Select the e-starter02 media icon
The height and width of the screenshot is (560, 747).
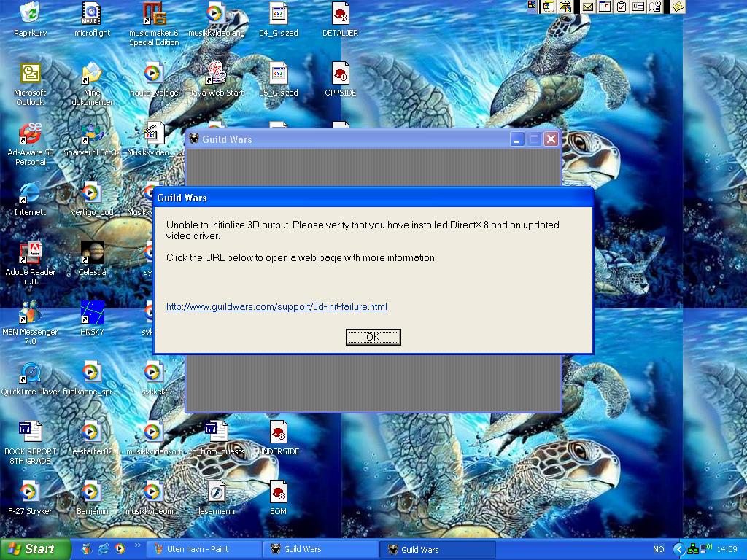pyautogui.click(x=92, y=438)
